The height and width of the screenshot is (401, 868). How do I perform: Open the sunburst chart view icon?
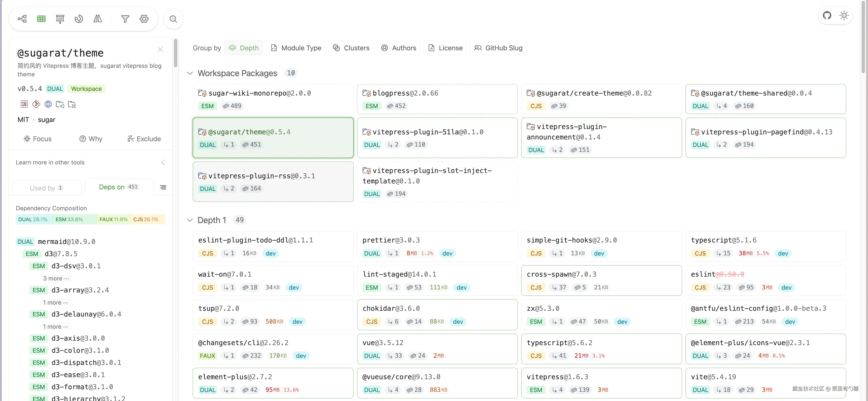click(78, 19)
